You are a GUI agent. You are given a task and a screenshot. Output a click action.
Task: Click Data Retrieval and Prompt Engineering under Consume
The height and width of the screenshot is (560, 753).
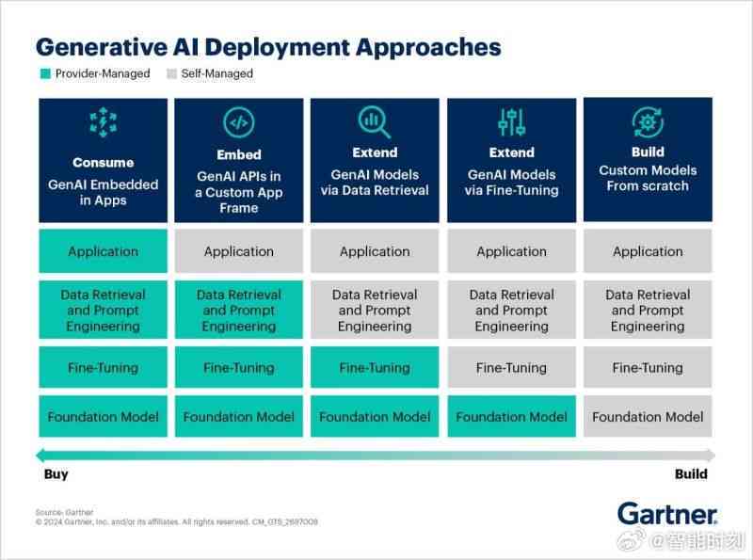pos(104,310)
